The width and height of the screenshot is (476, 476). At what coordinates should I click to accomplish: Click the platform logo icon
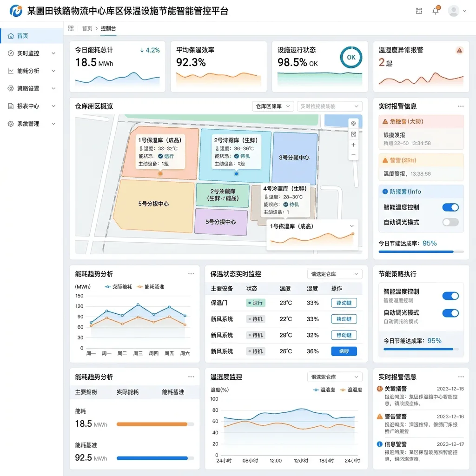[x=16, y=11]
